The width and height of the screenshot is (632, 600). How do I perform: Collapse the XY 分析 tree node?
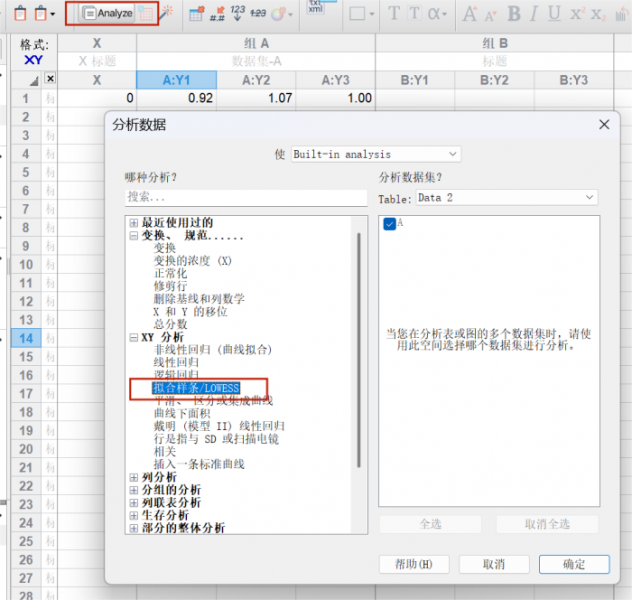coord(133,337)
